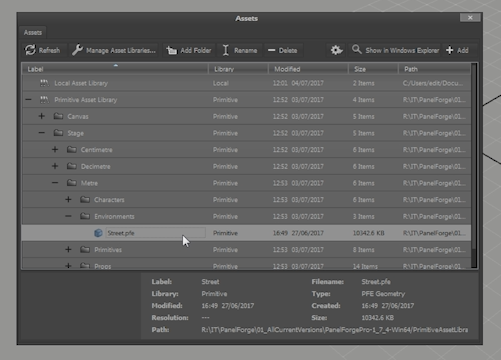Expand the Centimetre folder

tap(55, 150)
